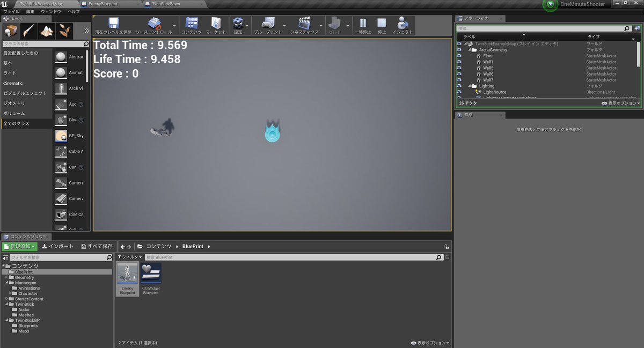Click the 新規追加 add new button
This screenshot has width=644, height=348.
pyautogui.click(x=20, y=247)
